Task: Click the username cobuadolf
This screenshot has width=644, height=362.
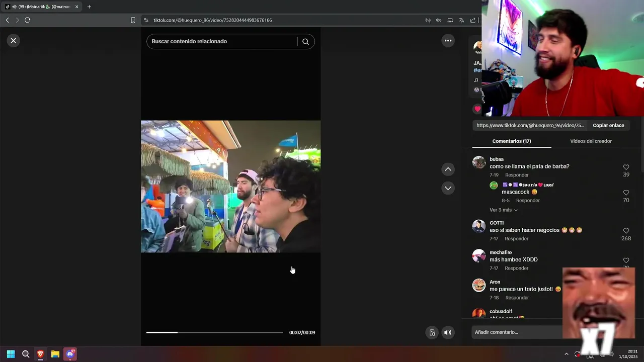Action: pyautogui.click(x=501, y=311)
